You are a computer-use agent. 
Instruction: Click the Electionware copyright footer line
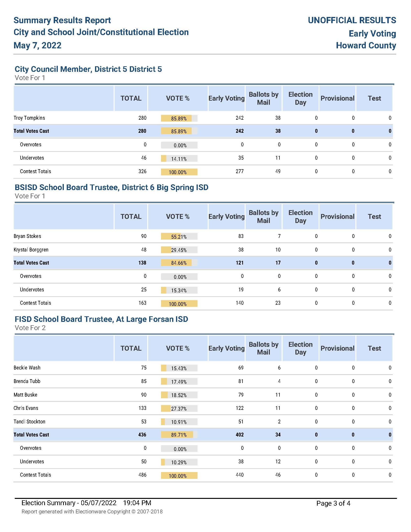[92, 511]
